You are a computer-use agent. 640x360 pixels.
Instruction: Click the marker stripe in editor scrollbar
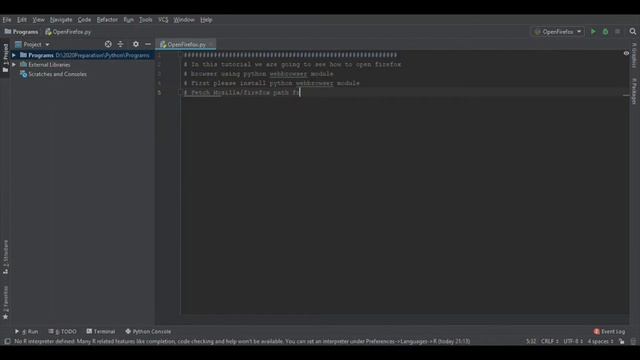coord(626,96)
